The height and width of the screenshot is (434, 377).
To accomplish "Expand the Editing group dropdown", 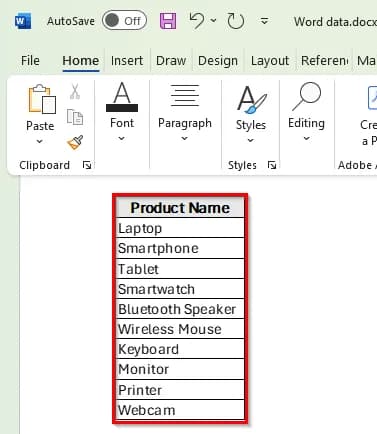I will (307, 138).
